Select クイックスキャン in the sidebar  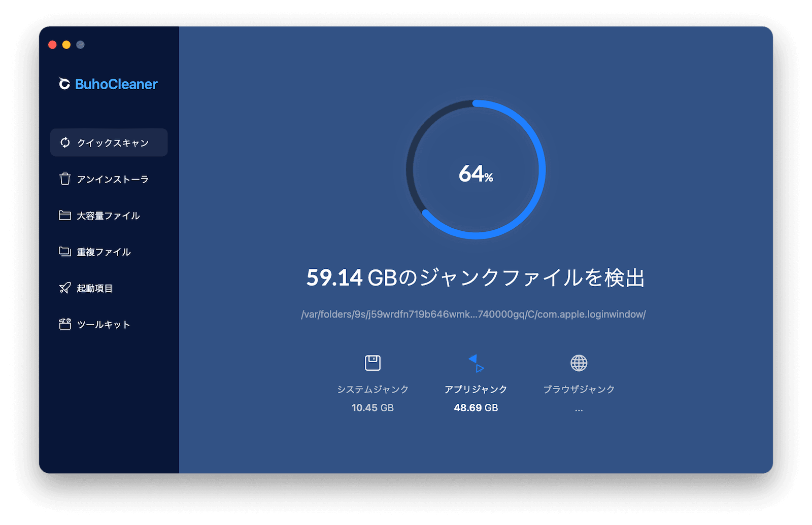tap(113, 143)
